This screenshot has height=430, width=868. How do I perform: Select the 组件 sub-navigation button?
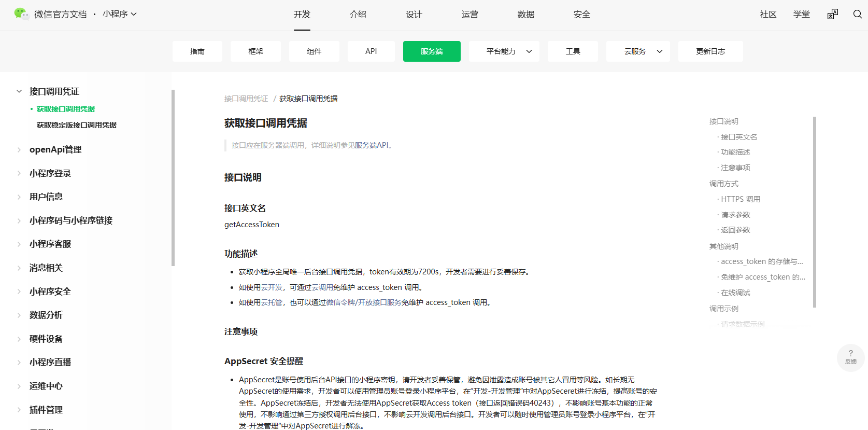(314, 51)
